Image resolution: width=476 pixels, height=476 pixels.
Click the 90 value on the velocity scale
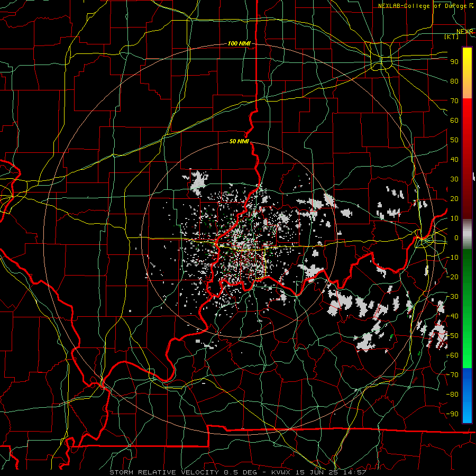click(454, 62)
